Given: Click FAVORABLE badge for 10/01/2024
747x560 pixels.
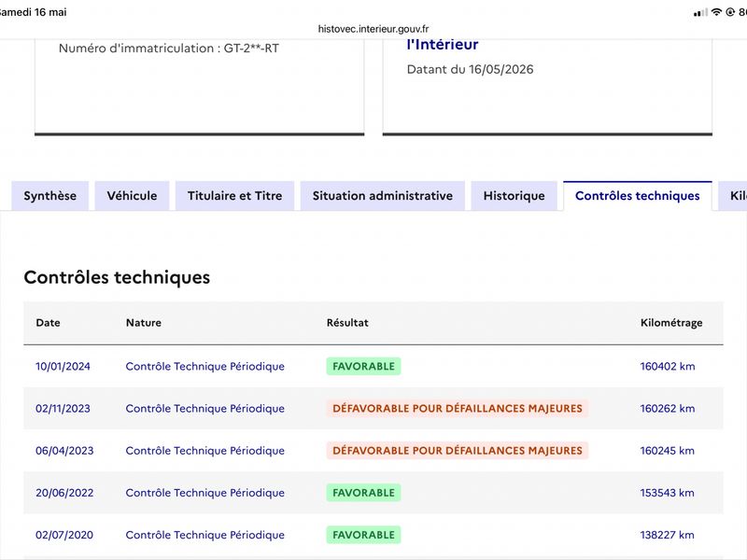Looking at the screenshot, I should (363, 366).
